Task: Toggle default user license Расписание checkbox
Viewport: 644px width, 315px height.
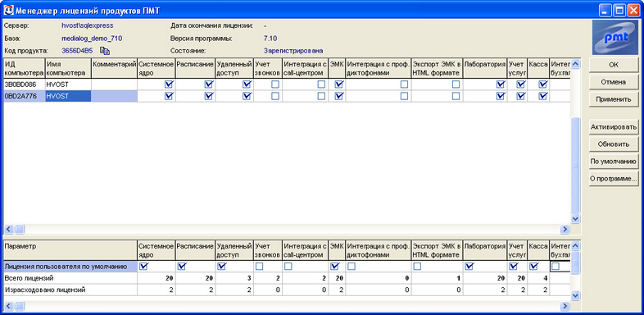Action: [x=182, y=267]
